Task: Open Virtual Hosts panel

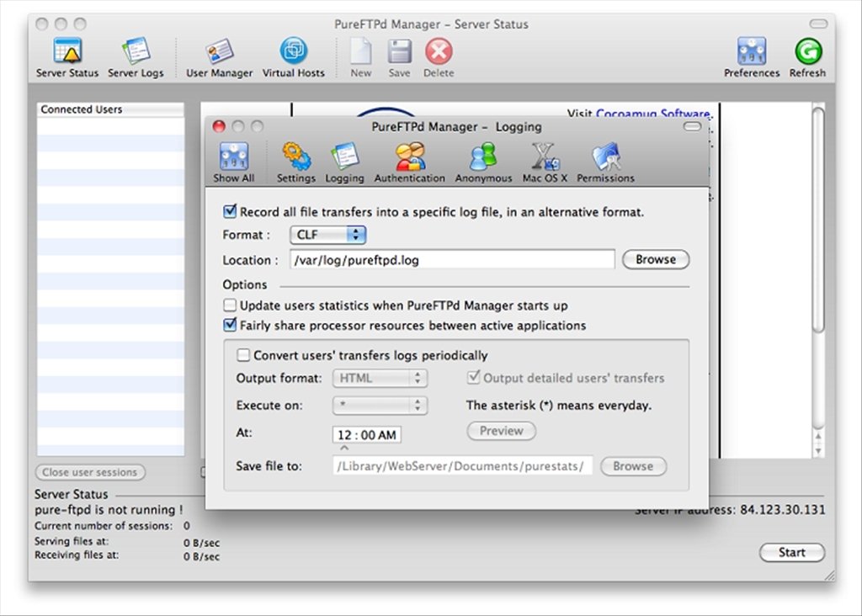Action: coord(294,57)
